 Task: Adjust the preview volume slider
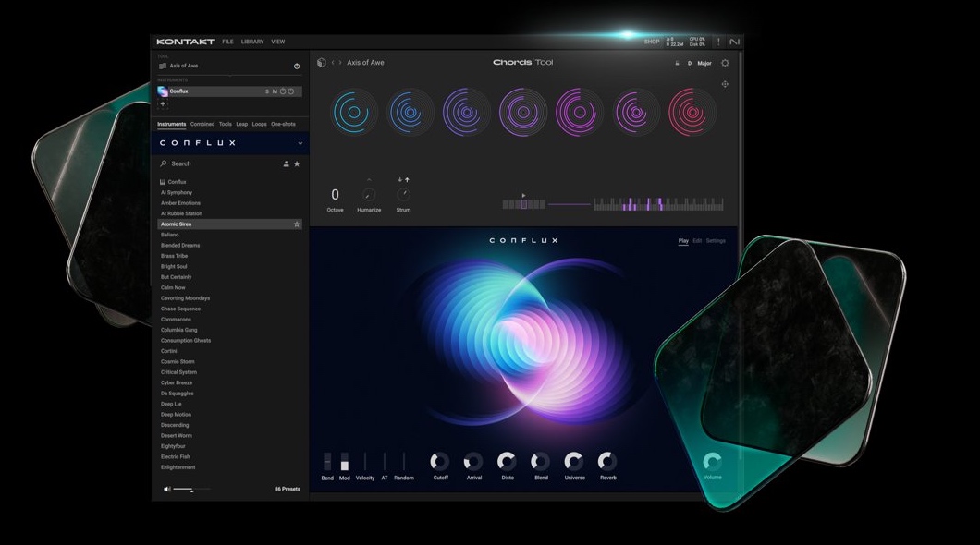pyautogui.click(x=191, y=489)
